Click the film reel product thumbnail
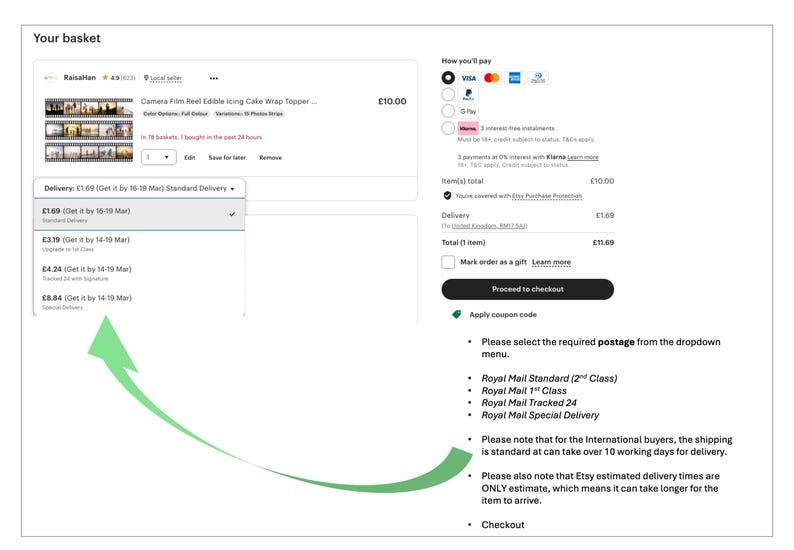794x550 pixels. [89, 130]
